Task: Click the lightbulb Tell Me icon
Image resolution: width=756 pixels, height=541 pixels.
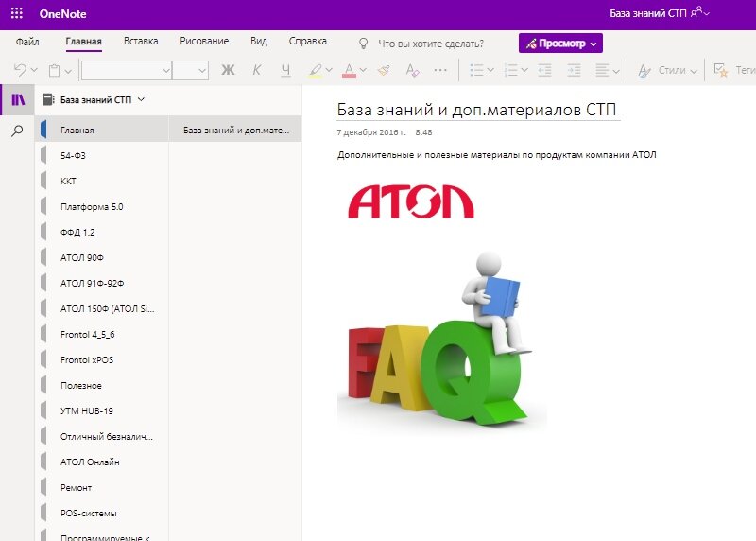Action: 364,44
